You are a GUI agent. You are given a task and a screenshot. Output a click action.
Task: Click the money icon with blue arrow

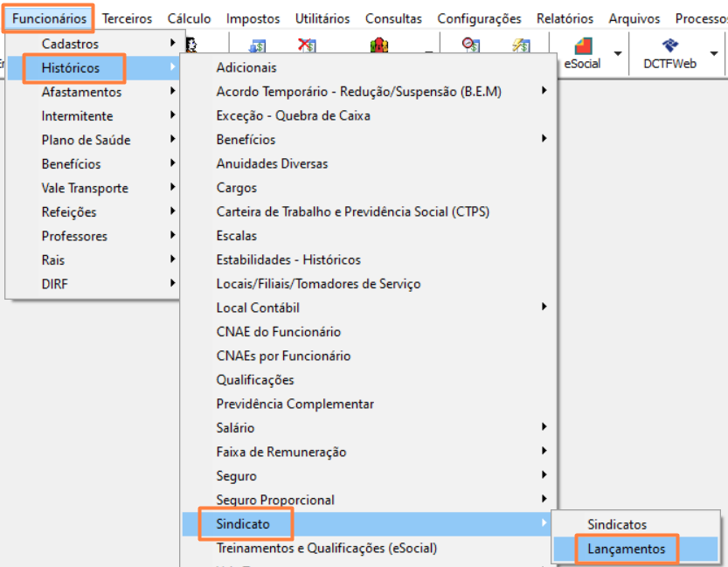[258, 45]
